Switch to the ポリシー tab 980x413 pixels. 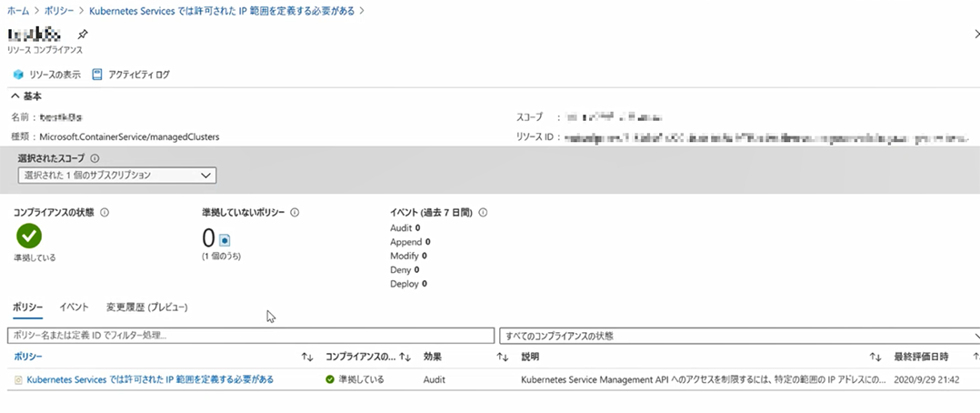[x=27, y=307]
